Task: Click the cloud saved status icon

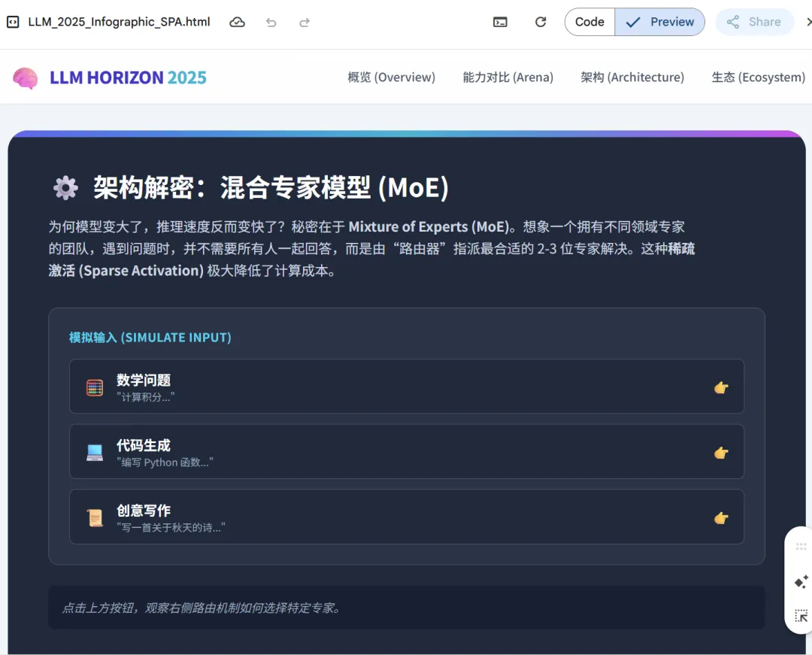Action: 237,23
